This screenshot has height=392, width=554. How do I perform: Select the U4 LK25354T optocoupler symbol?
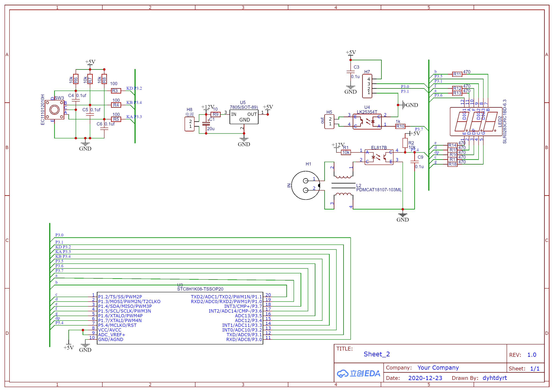click(367, 122)
